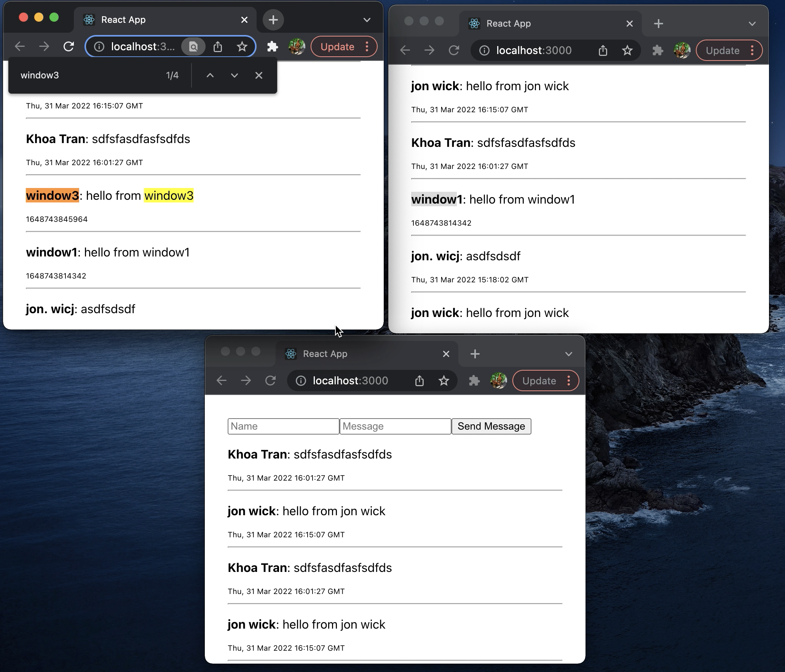Open Extensions puzzle icon in top-right window

658,51
